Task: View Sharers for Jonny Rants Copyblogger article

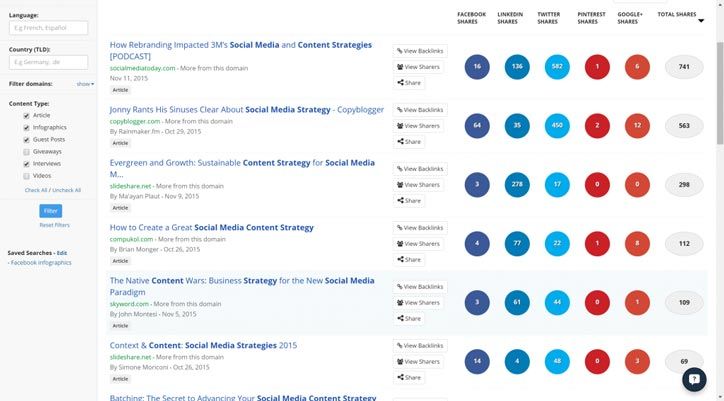Action: [x=418, y=126]
